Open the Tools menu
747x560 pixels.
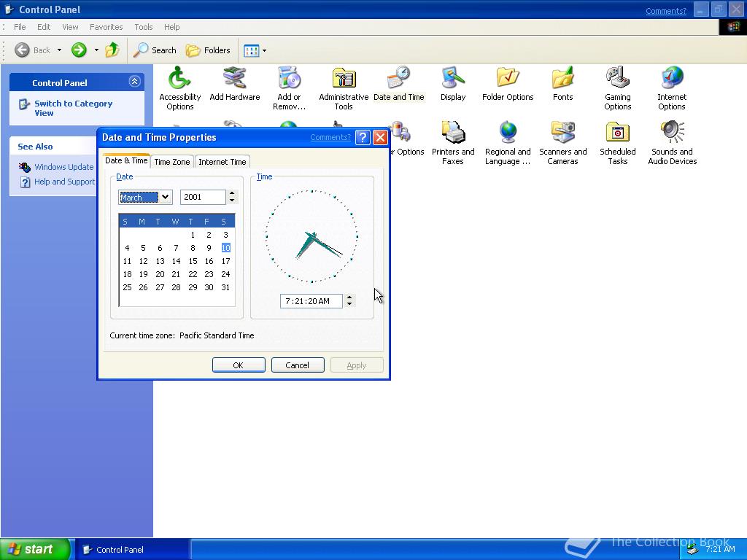[144, 27]
